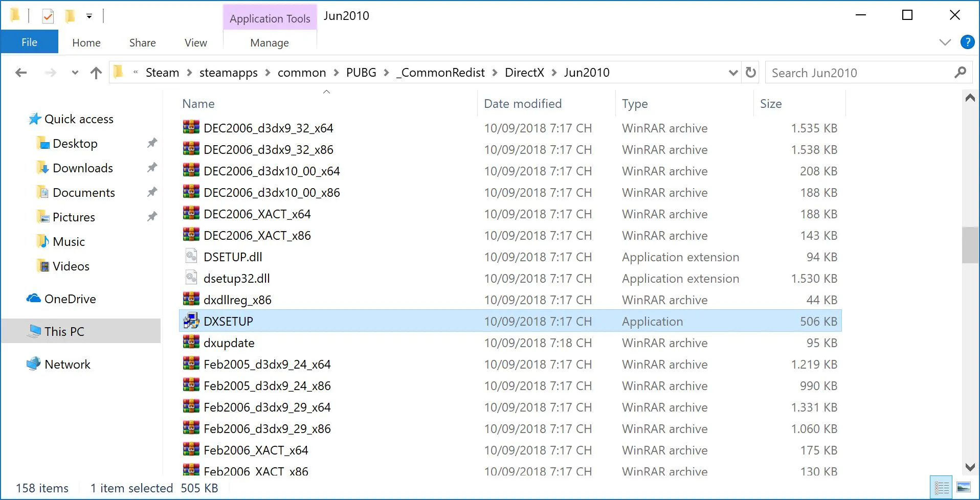Click the Properties icon in quick access toolbar
The width and height of the screenshot is (980, 500).
coord(48,16)
